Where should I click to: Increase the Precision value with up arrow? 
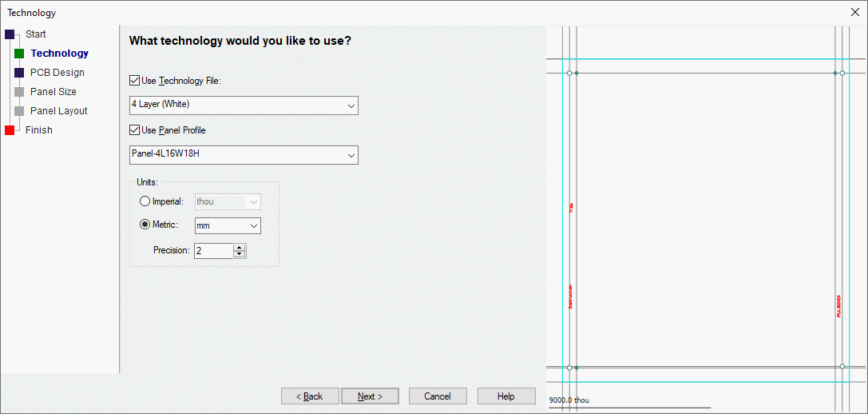coord(240,247)
